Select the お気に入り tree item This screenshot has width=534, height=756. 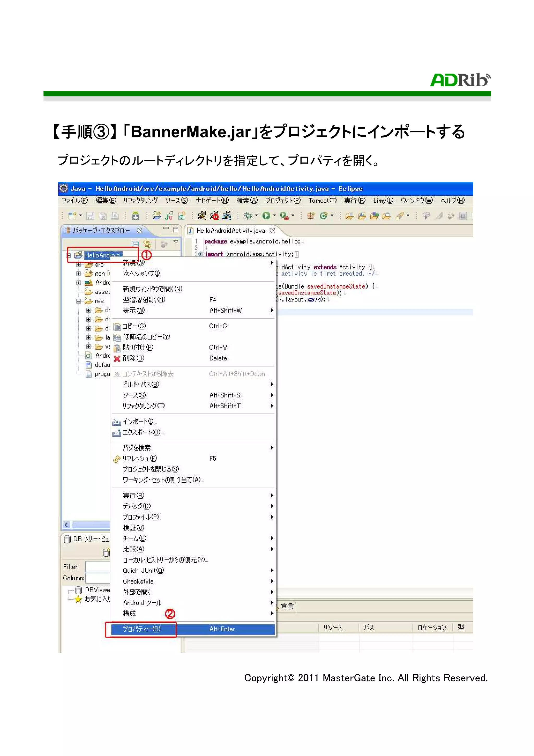(x=93, y=599)
